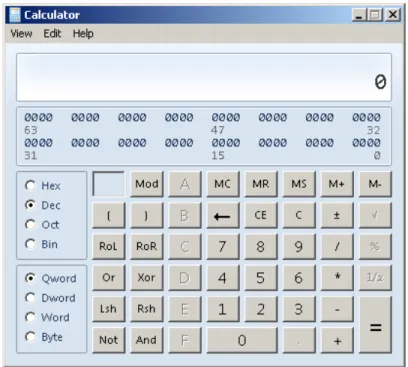Click the wide 0 digit button

pyautogui.click(x=242, y=340)
